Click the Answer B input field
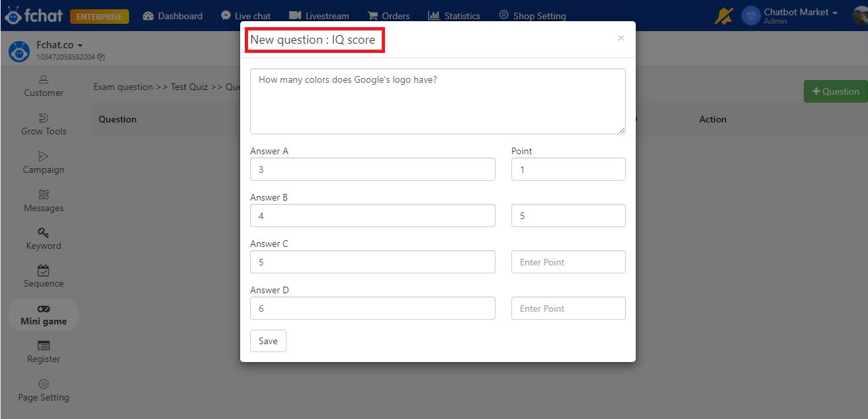 click(372, 216)
